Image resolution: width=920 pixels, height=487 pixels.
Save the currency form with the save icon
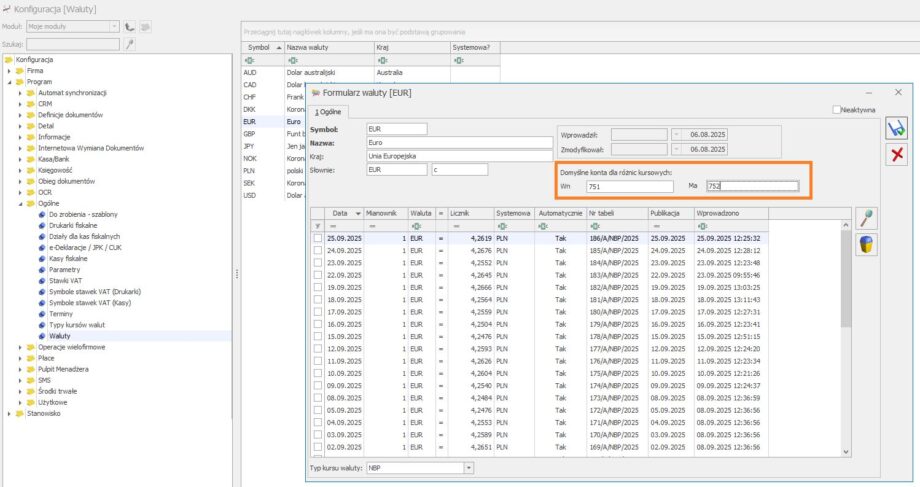coord(896,128)
